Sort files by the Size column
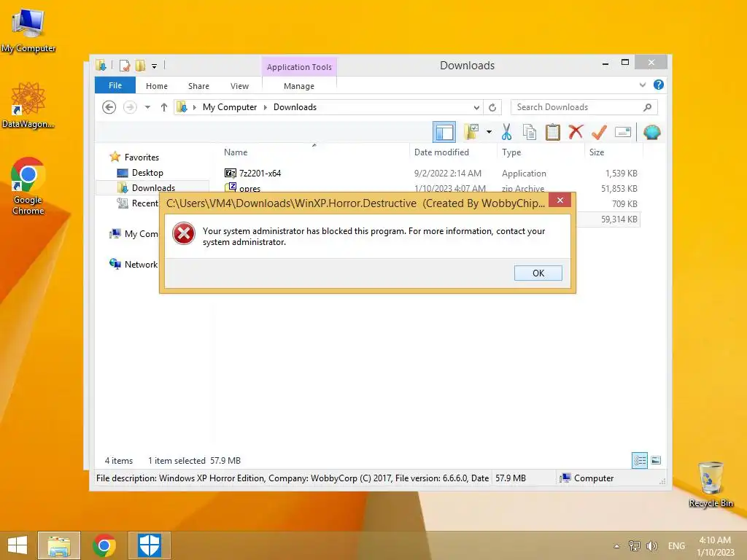This screenshot has height=560, width=747. pos(597,152)
